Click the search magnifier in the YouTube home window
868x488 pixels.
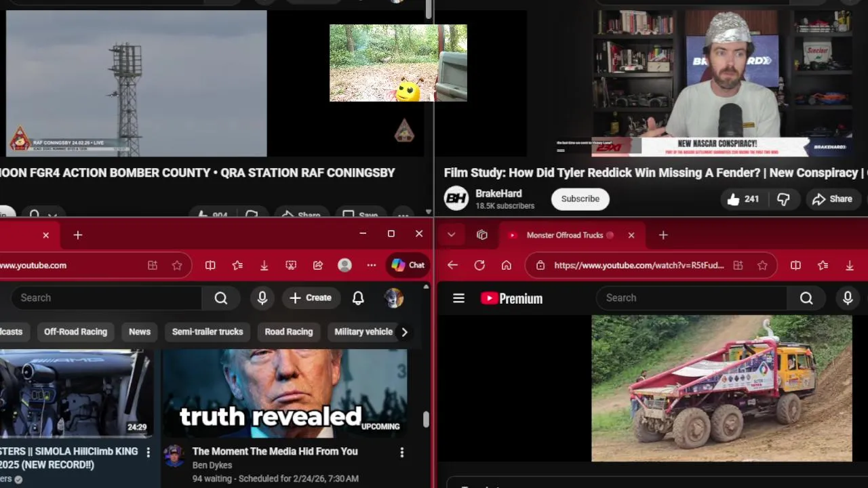click(221, 298)
